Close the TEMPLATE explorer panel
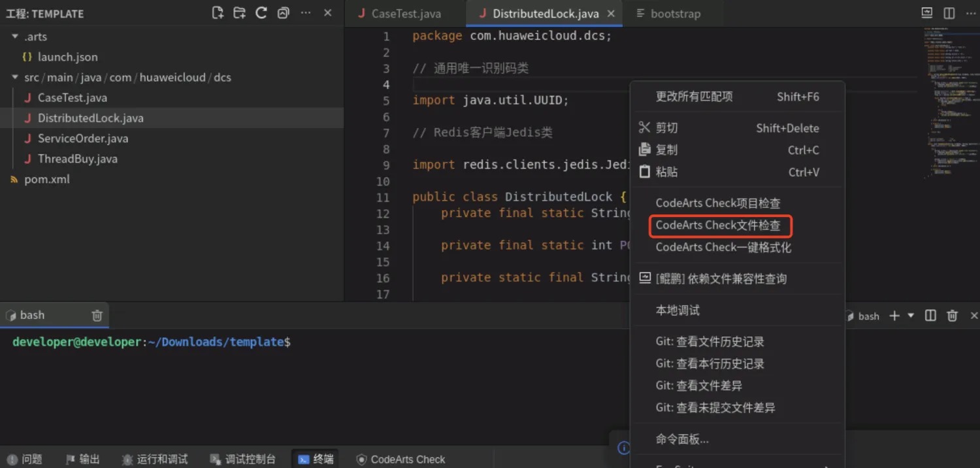 point(328,13)
